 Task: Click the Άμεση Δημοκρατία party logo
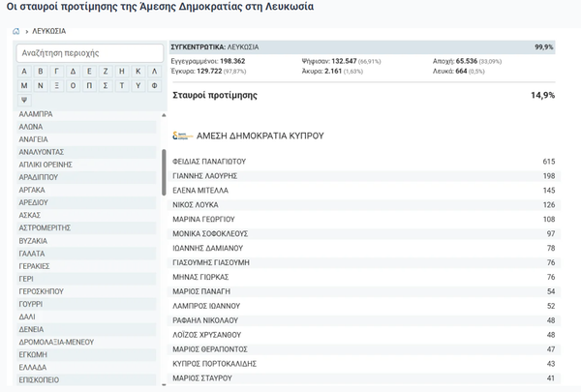pos(183,136)
